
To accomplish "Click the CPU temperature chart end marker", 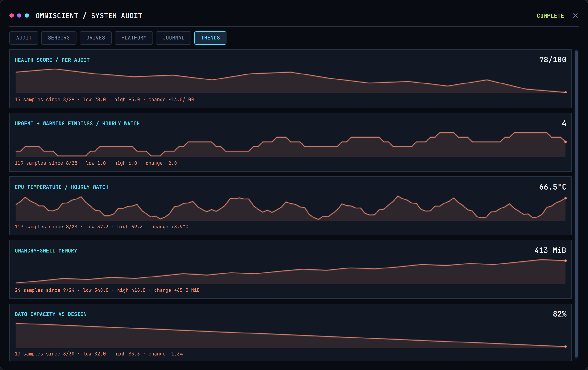I will [565, 198].
